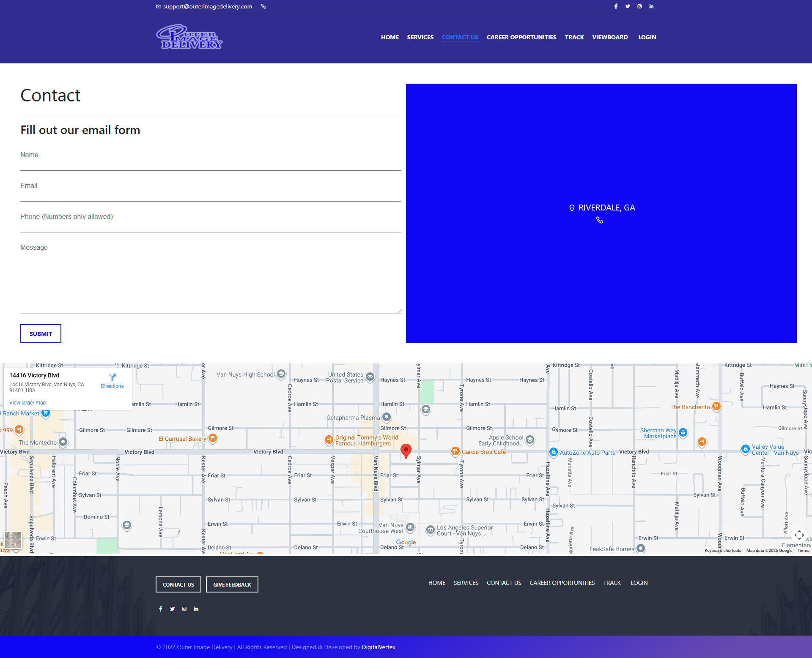Open the Services menu item
Image resolution: width=812 pixels, height=658 pixels.
tap(420, 37)
